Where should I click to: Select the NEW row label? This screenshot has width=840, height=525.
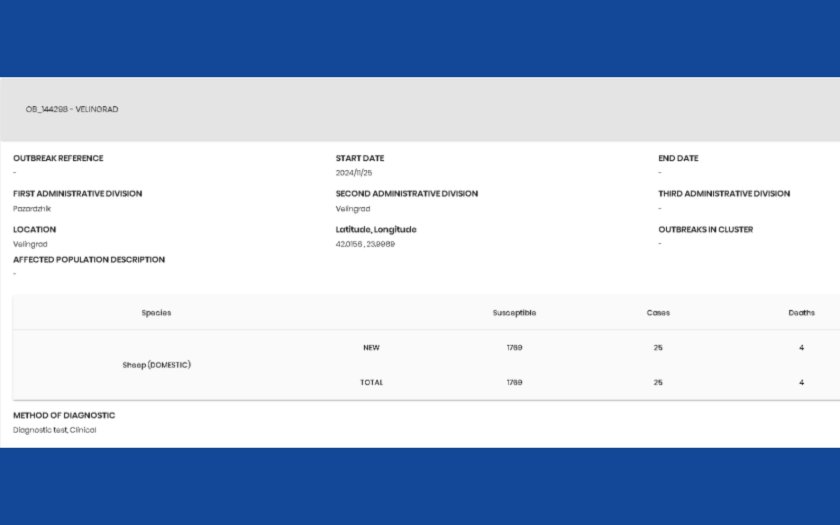(x=371, y=348)
